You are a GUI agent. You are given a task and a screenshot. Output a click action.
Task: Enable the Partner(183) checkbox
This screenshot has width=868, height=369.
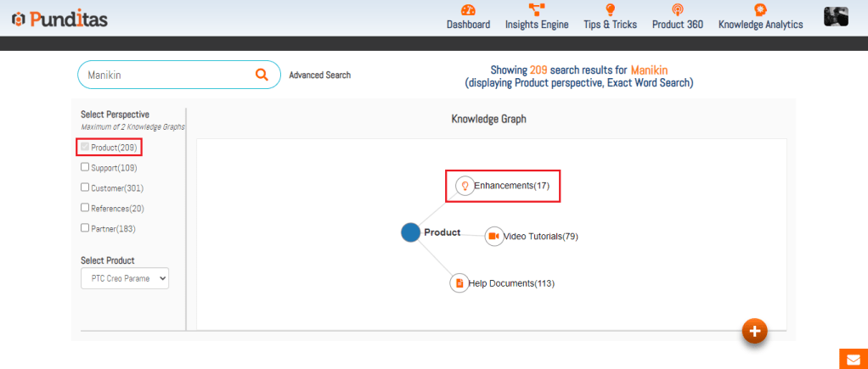coord(85,228)
